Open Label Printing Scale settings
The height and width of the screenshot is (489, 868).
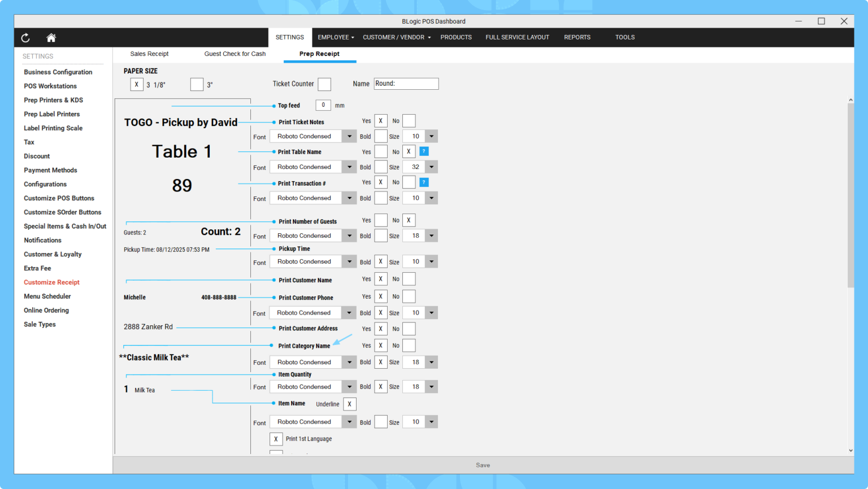(x=53, y=128)
